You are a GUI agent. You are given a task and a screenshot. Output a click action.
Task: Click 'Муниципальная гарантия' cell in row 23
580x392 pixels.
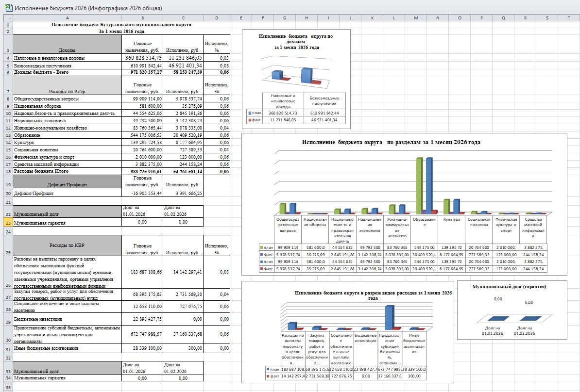pyautogui.click(x=67, y=223)
